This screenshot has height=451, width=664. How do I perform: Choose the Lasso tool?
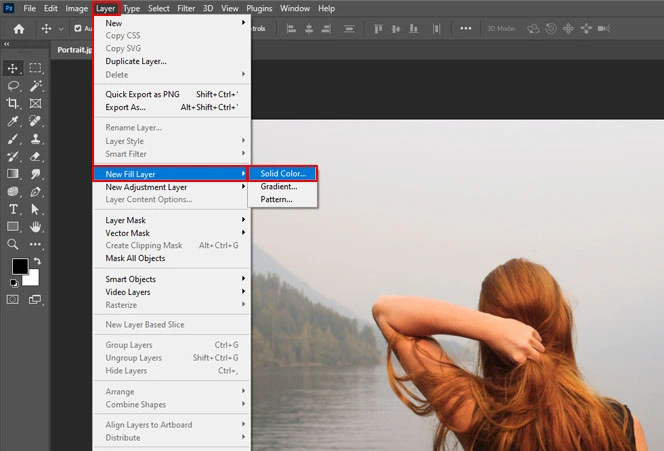(x=13, y=86)
